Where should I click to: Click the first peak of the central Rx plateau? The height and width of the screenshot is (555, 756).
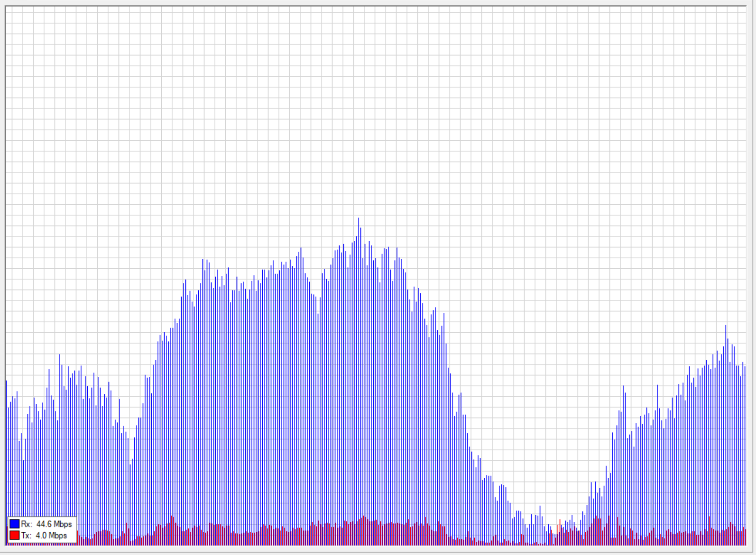click(x=203, y=260)
